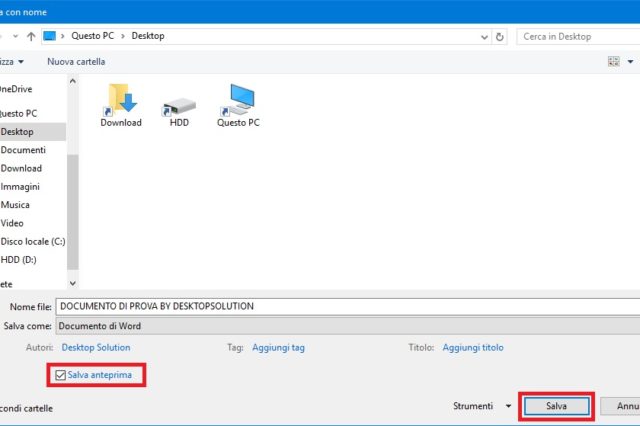Open view options dropdown arrow
640x426 pixels.
pyautogui.click(x=630, y=62)
